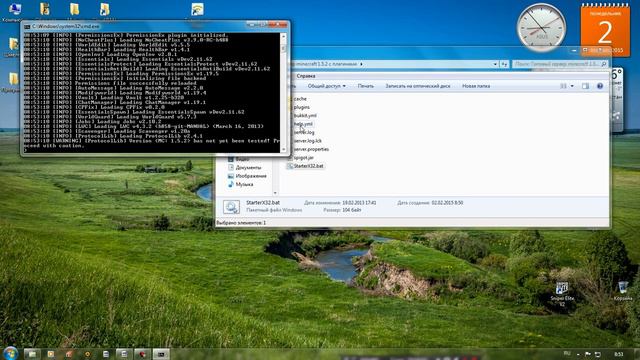Select the server.properties file
The height and width of the screenshot is (360, 640).
tap(311, 149)
